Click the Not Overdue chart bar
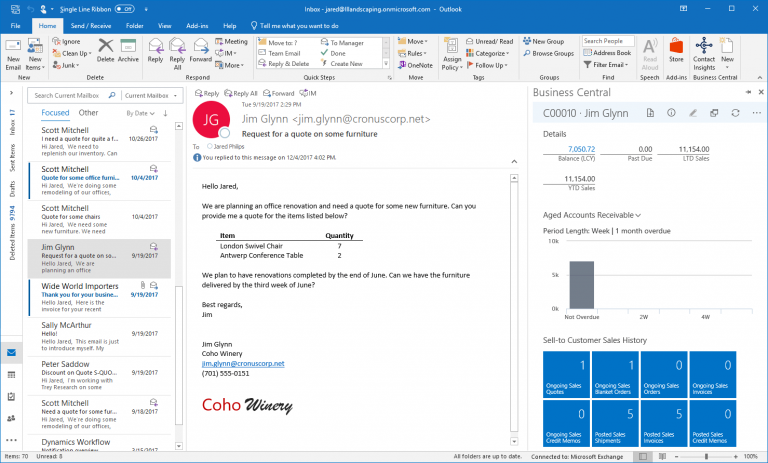768x463 pixels. [x=581, y=285]
